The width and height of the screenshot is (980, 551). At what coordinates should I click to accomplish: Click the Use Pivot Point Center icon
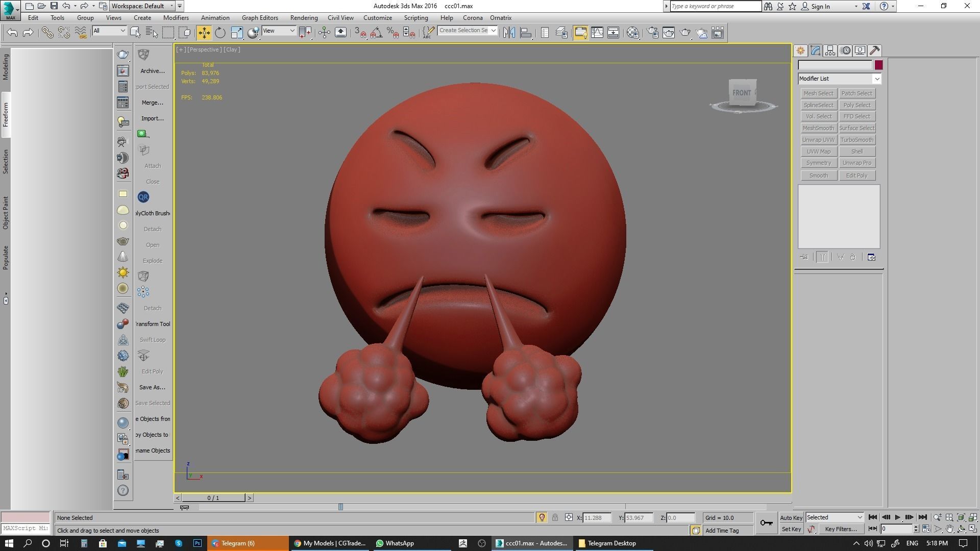pos(305,33)
